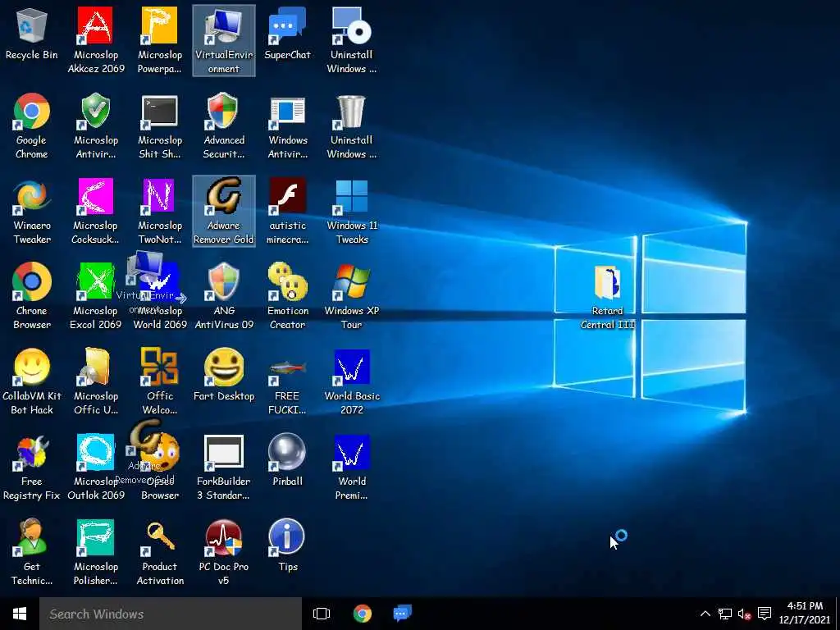Launch Chrome from the taskbar
This screenshot has height=630, width=840.
(x=363, y=614)
